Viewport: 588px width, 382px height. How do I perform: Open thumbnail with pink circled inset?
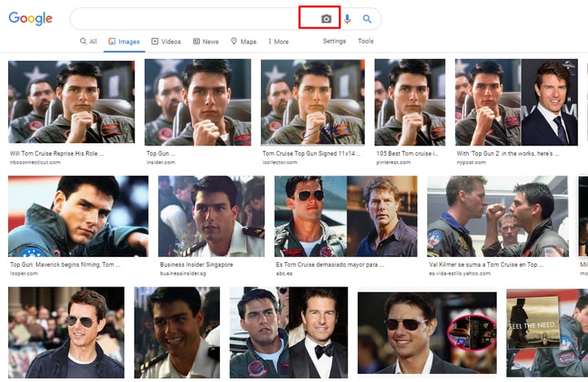427,333
